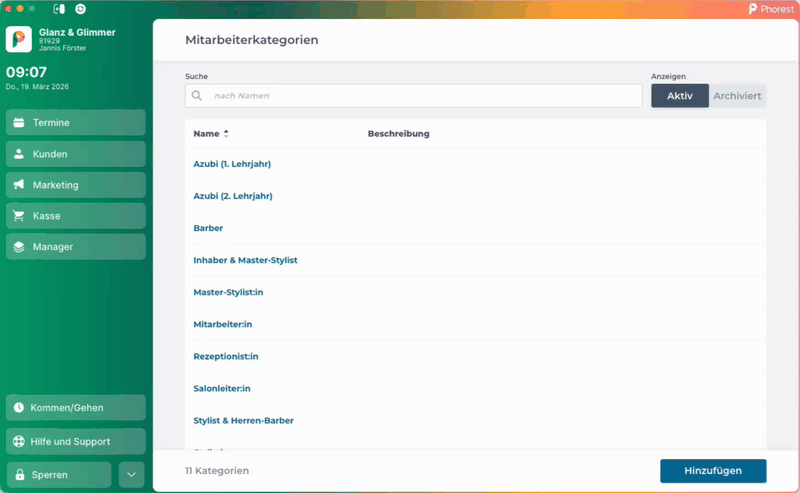800x493 pixels.
Task: Open the Barber category
Action: 208,228
